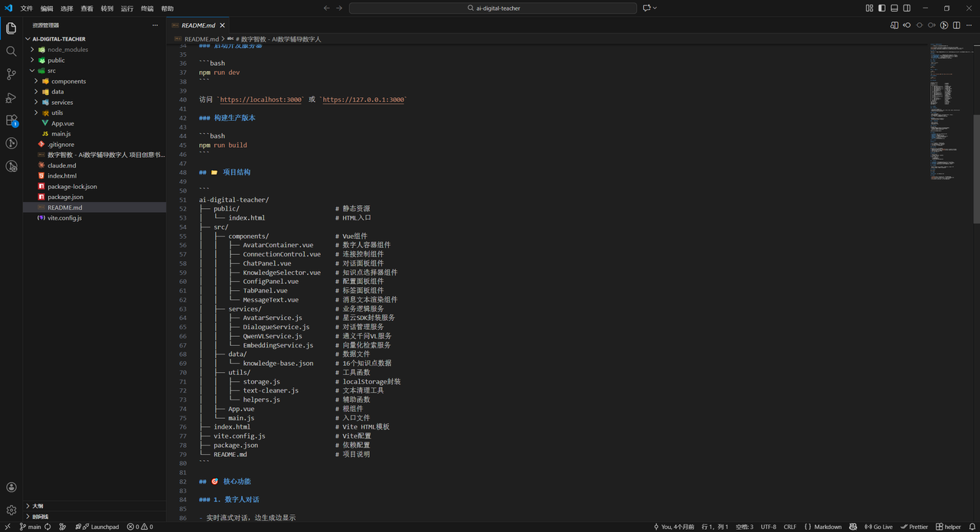The width and height of the screenshot is (980, 532).
Task: Open the Source Control view
Action: (x=11, y=74)
